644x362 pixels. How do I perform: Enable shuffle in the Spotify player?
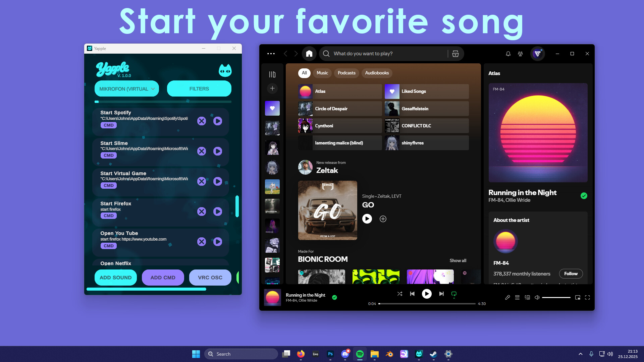tap(400, 294)
